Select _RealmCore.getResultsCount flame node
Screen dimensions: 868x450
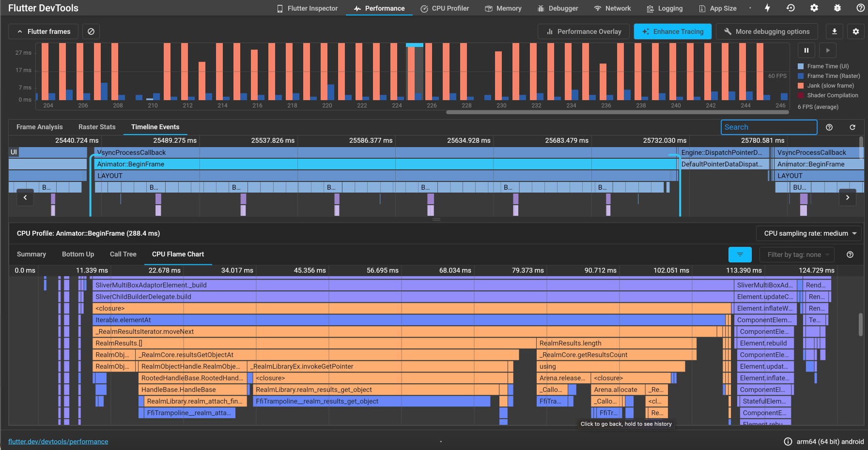pos(617,355)
